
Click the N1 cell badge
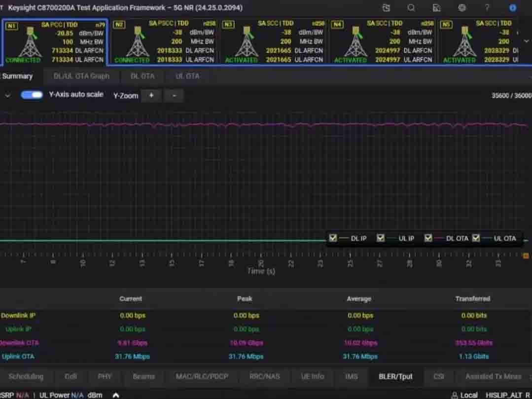[11, 26]
